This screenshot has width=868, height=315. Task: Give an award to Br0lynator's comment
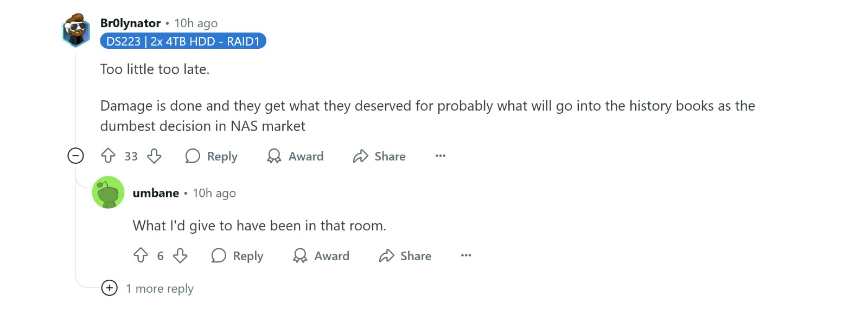[x=295, y=156]
